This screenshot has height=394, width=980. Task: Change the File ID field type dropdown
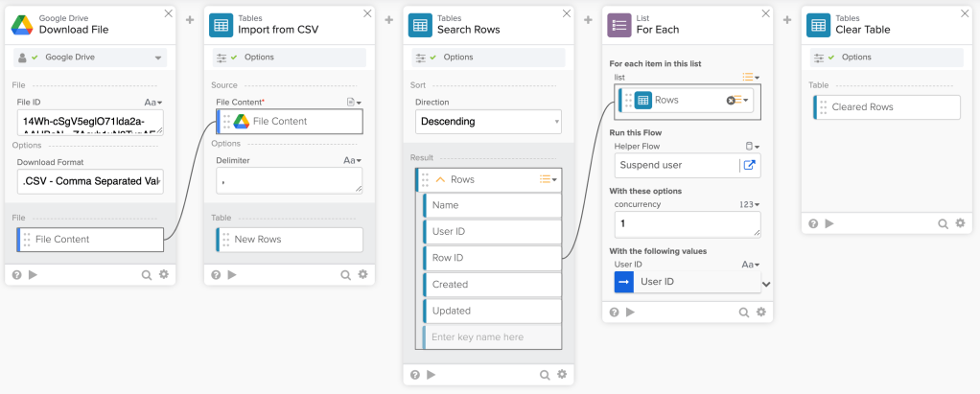(x=153, y=103)
